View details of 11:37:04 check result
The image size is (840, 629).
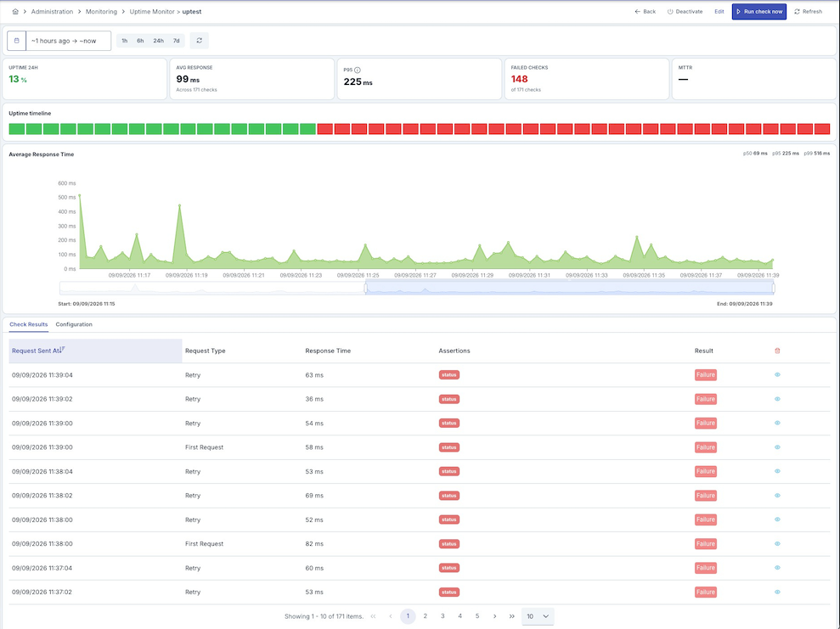pos(777,567)
